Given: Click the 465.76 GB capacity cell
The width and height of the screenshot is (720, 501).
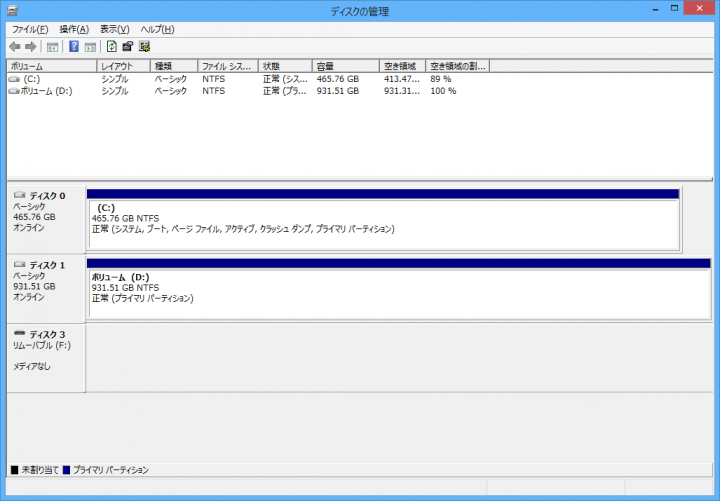Looking at the screenshot, I should pyautogui.click(x=338, y=79).
